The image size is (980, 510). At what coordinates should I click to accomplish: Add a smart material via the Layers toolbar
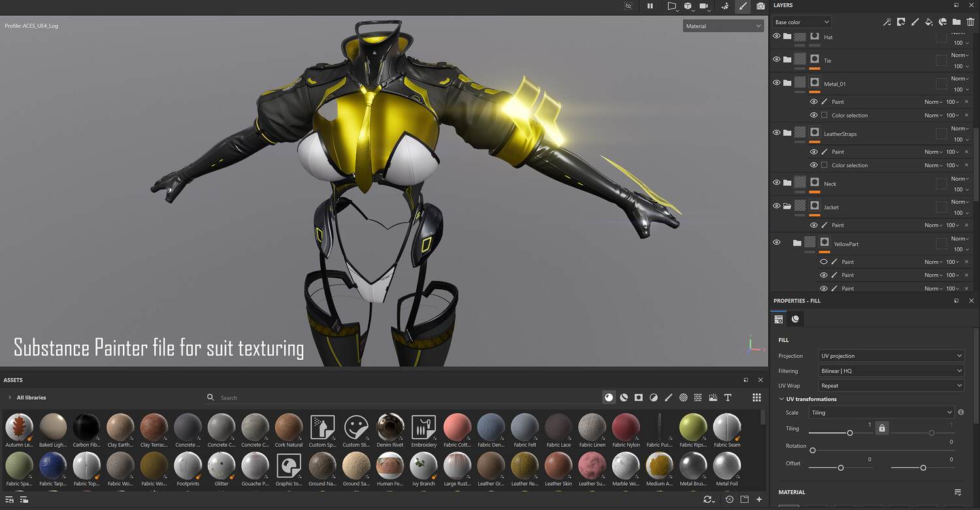943,22
